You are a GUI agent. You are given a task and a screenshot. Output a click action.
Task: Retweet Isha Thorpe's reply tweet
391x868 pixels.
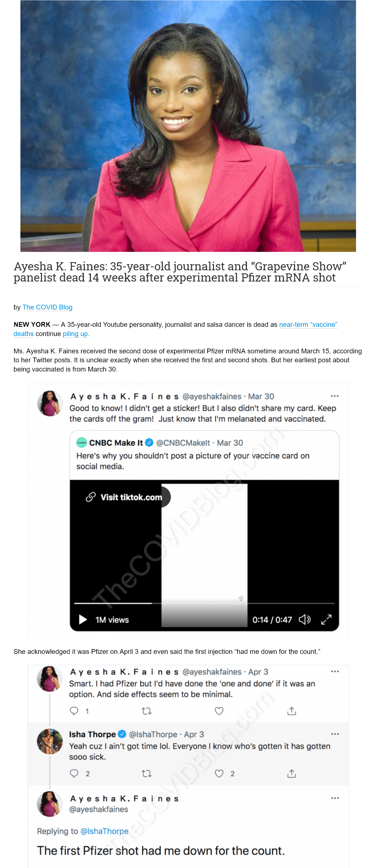click(146, 773)
